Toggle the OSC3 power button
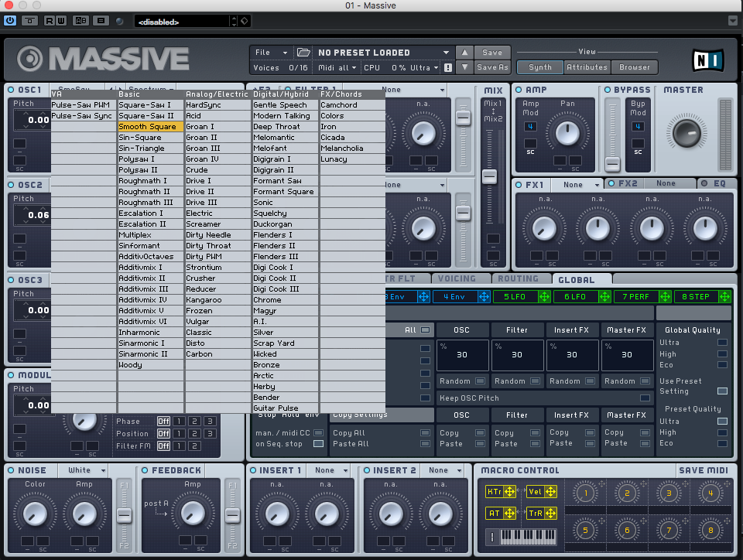 [11, 280]
